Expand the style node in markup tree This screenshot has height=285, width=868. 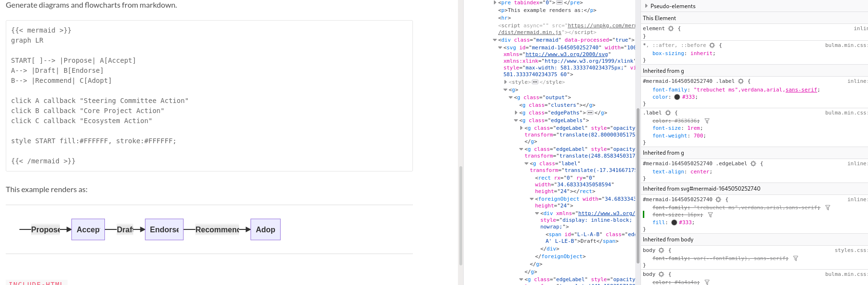tap(505, 82)
